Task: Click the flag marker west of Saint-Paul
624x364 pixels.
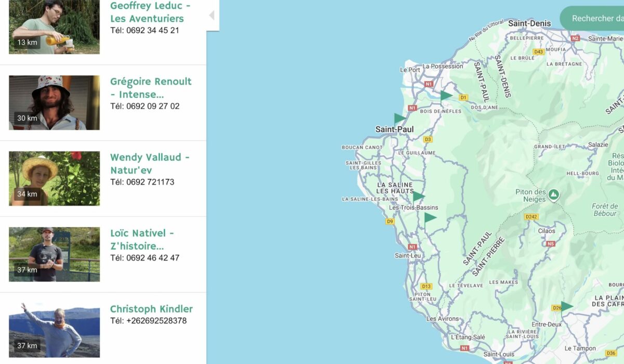Action: tap(398, 117)
